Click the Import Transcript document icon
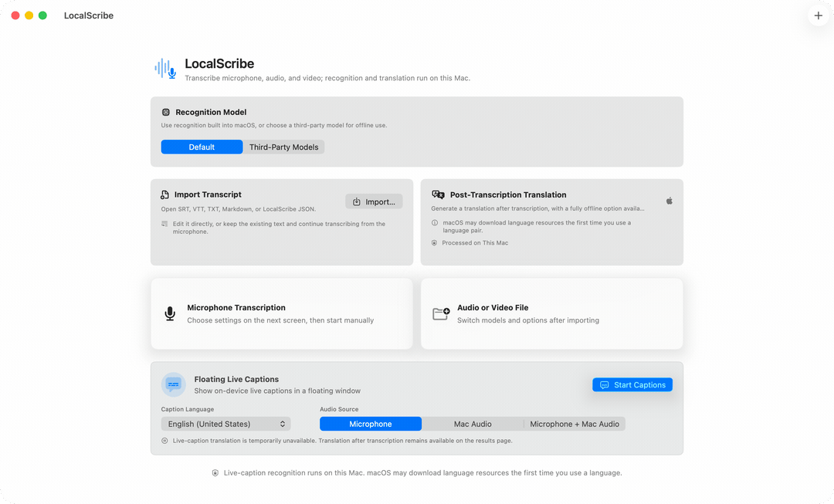This screenshot has height=504, width=834. pyautogui.click(x=165, y=194)
